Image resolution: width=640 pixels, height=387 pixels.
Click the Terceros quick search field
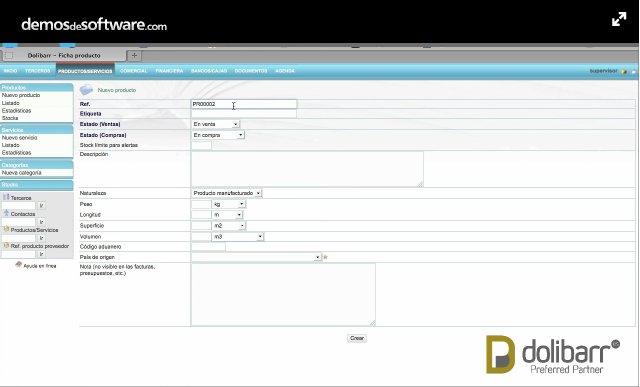[19, 206]
